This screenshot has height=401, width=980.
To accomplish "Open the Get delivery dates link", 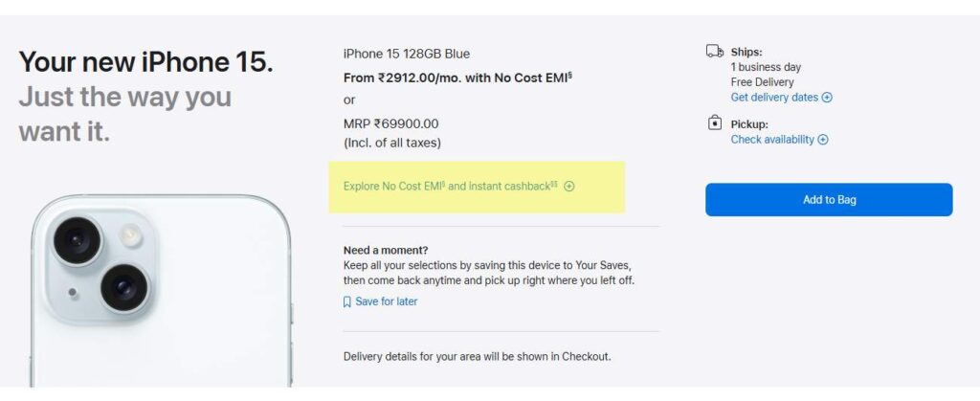I will point(775,98).
